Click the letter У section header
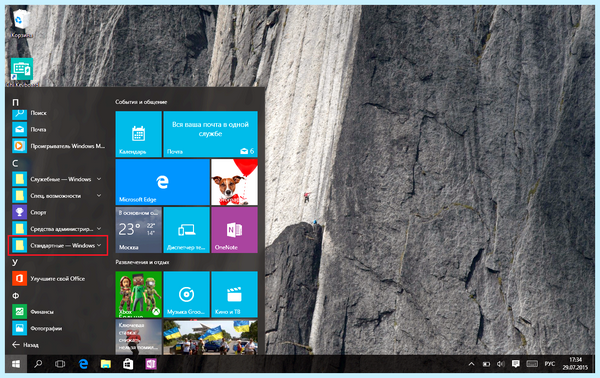 pos(15,262)
